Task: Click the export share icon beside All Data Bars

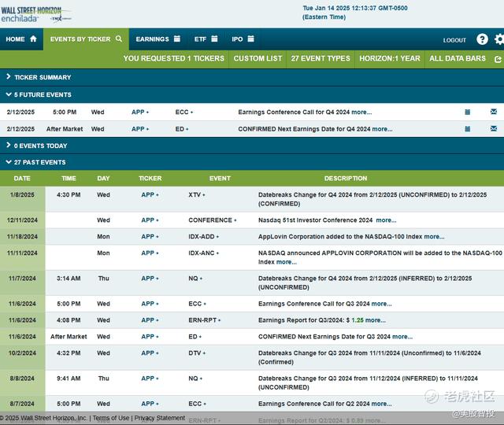Action: click(x=498, y=59)
